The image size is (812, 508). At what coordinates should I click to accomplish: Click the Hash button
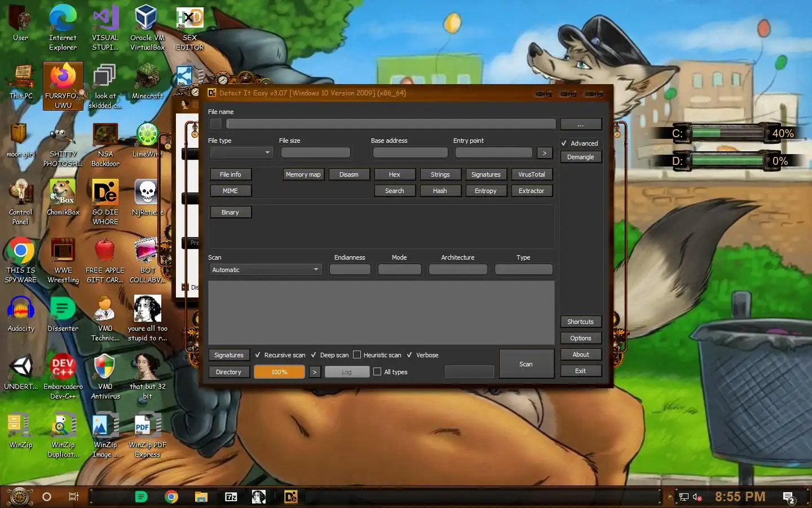pyautogui.click(x=440, y=191)
